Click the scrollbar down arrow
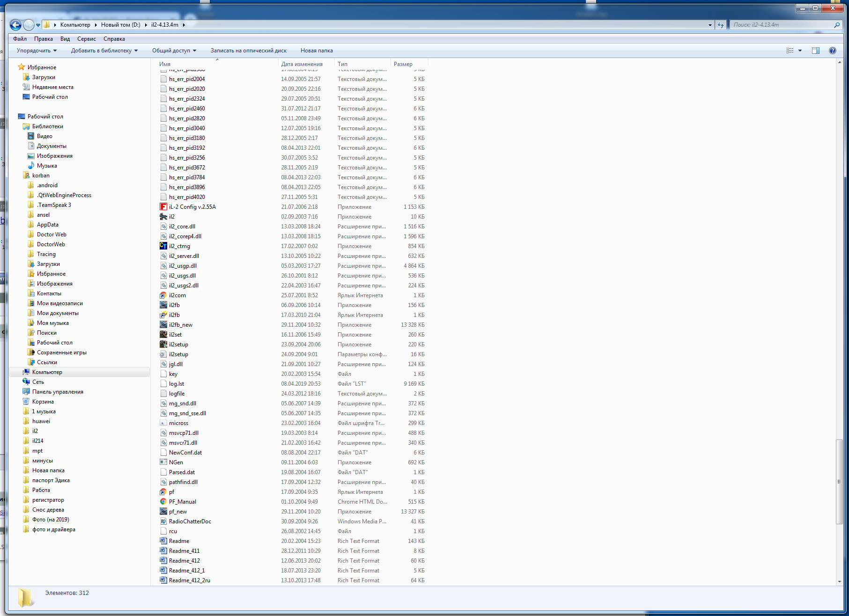 839,581
